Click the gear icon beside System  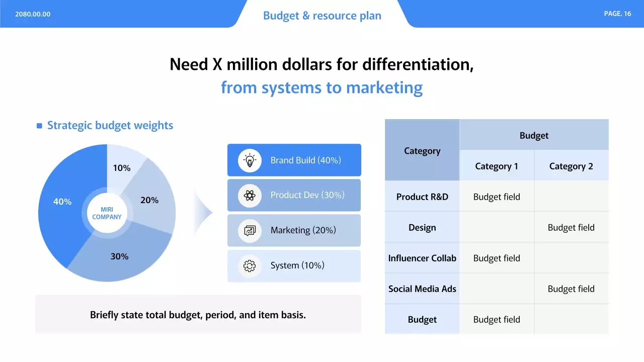pyautogui.click(x=250, y=265)
